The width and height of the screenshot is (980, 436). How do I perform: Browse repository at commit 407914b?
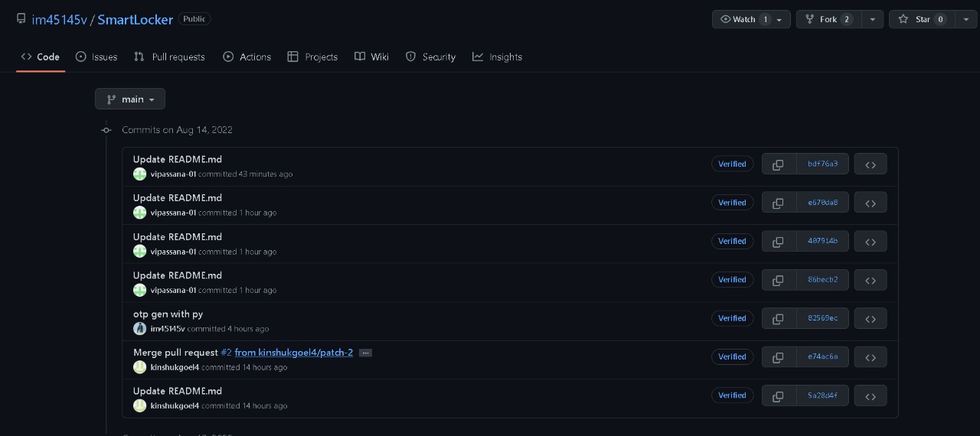pos(871,241)
